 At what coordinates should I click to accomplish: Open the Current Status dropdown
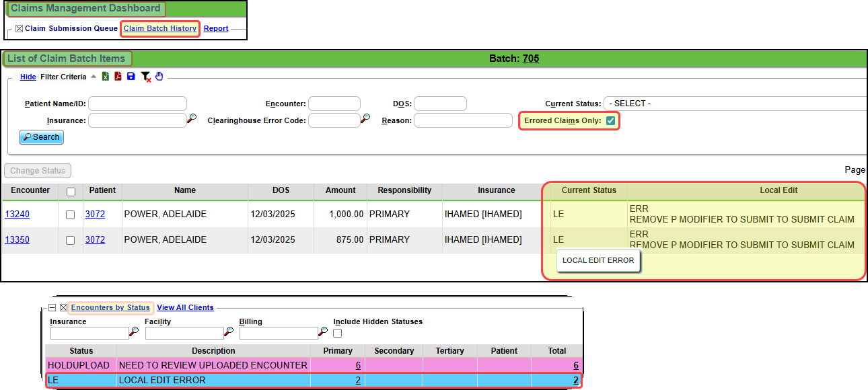click(x=733, y=104)
